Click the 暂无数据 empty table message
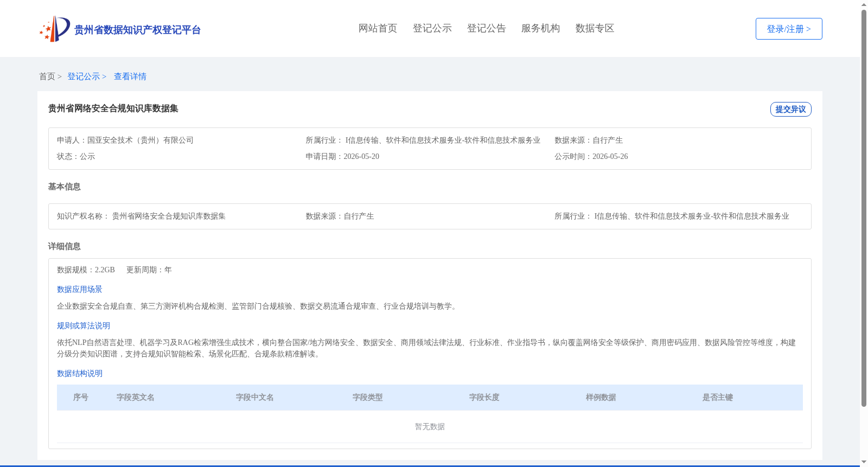868x467 pixels. (x=430, y=427)
